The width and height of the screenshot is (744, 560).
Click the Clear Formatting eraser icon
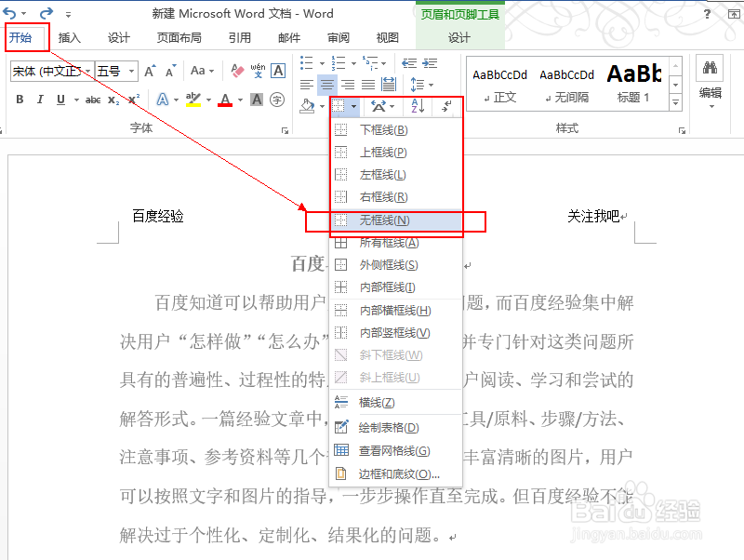[x=237, y=72]
